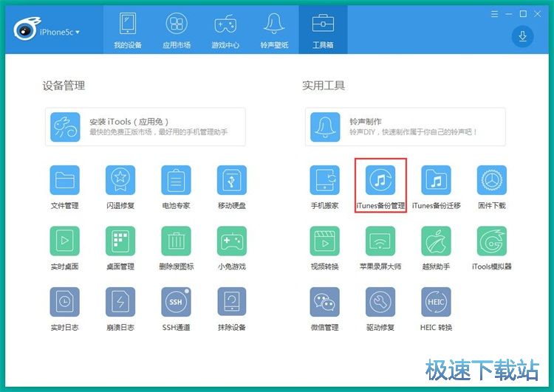Open the hamburger menu in title bar
554x392 pixels.
click(x=495, y=14)
